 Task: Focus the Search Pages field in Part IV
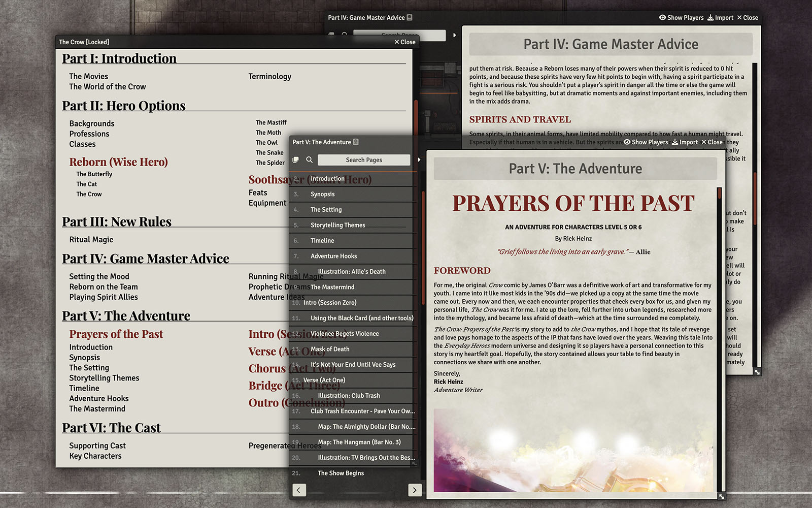(x=399, y=35)
